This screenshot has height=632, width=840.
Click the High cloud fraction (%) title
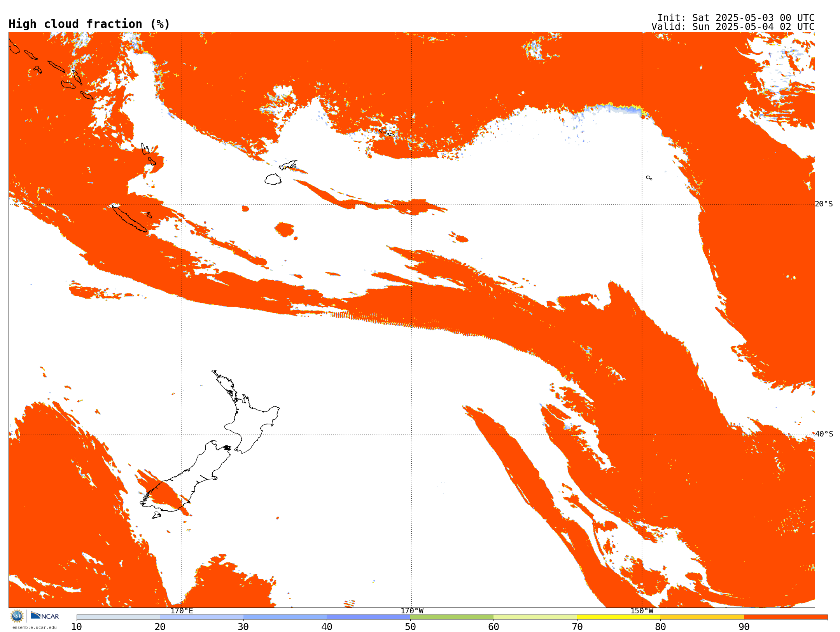(x=89, y=24)
